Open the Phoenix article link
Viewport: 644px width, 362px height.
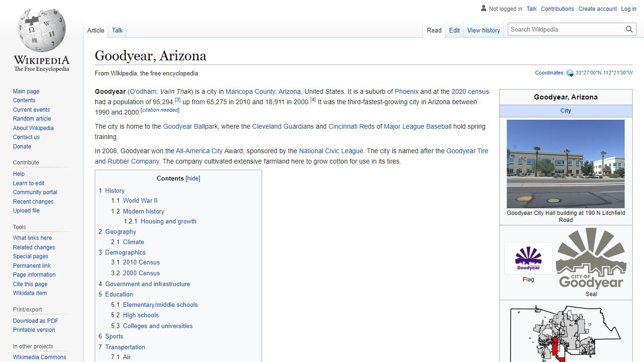click(406, 92)
